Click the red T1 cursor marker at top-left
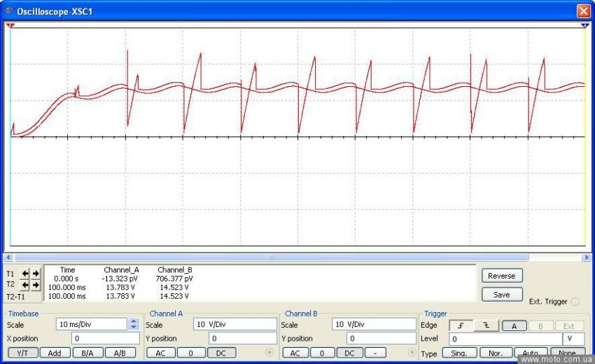 click(10, 25)
